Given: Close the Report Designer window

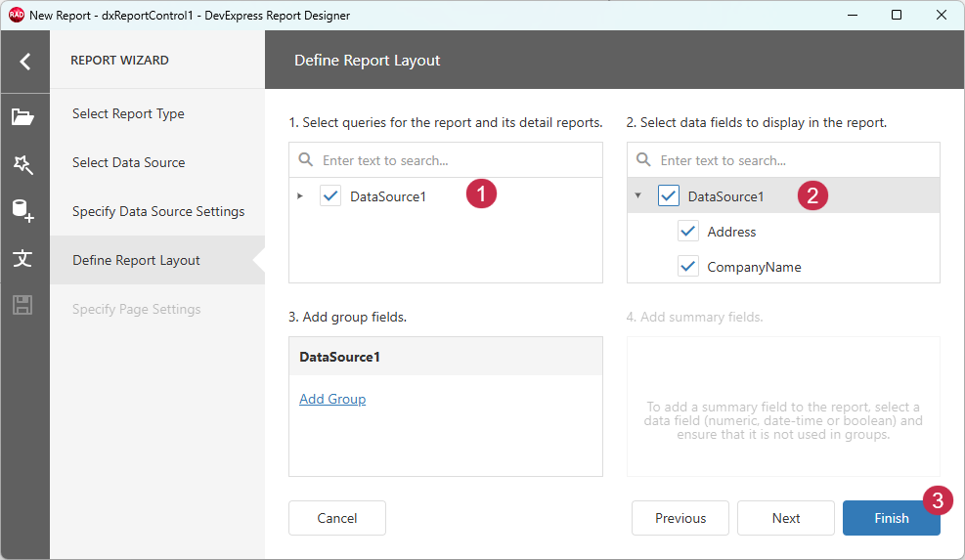Looking at the screenshot, I should [x=941, y=15].
